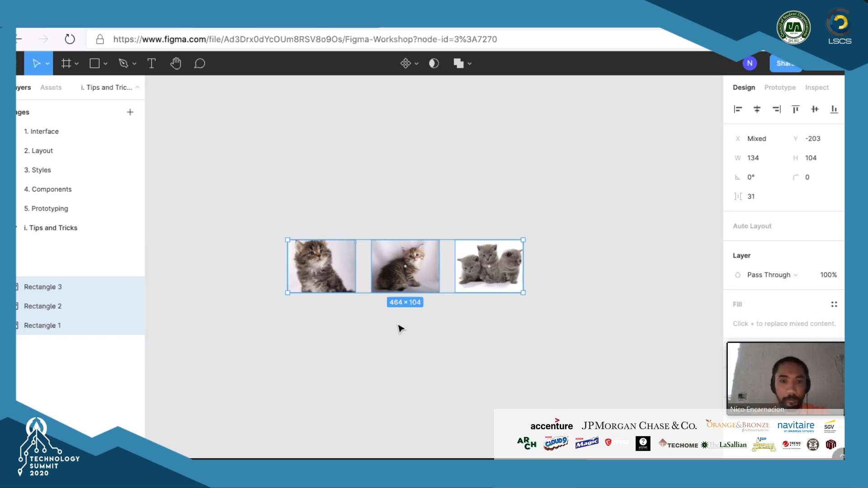Select the Text tool
Image resolution: width=868 pixels, height=488 pixels.
[151, 64]
